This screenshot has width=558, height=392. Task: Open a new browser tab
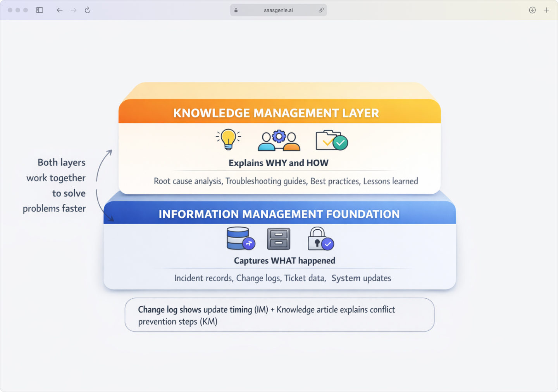click(547, 10)
